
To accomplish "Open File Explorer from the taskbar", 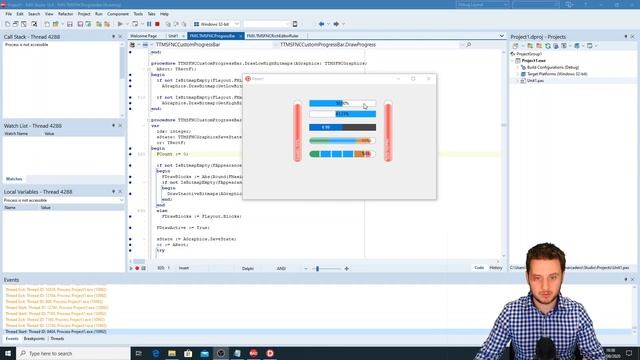I will pyautogui.click(x=172, y=353).
